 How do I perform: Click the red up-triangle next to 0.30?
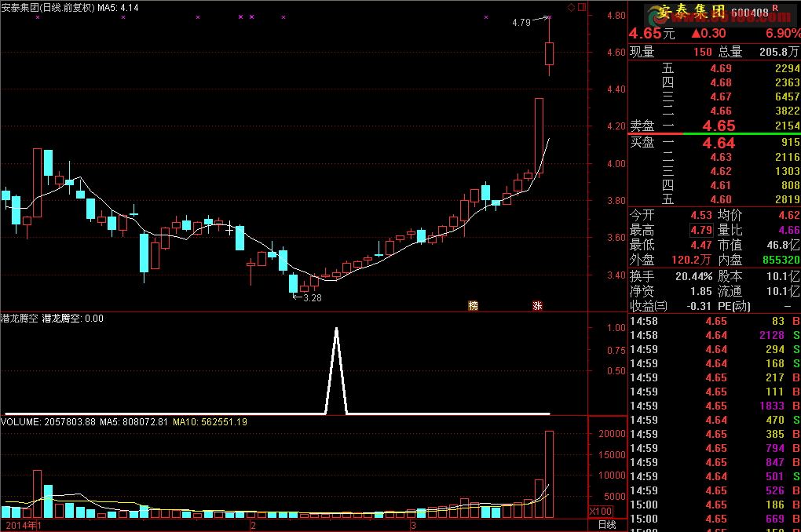[696, 34]
